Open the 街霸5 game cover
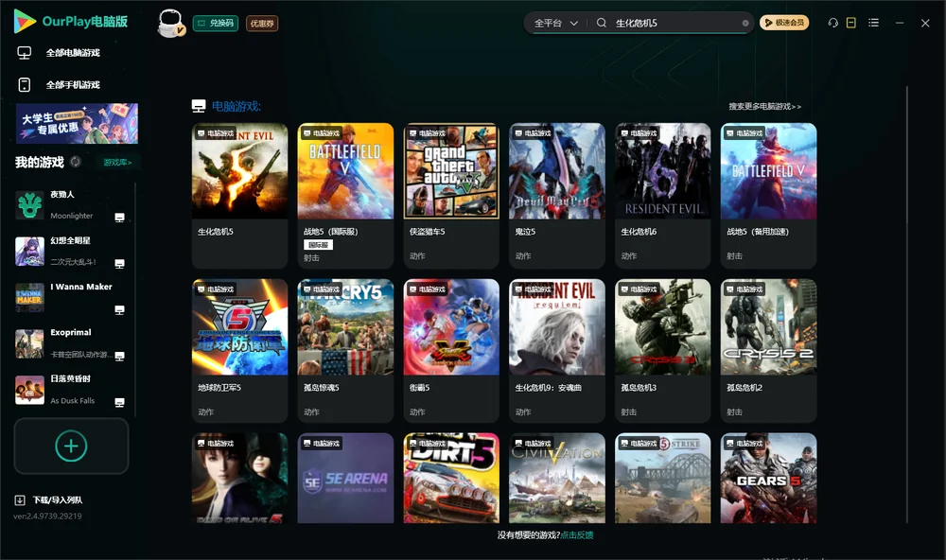This screenshot has height=560, width=946. (451, 327)
